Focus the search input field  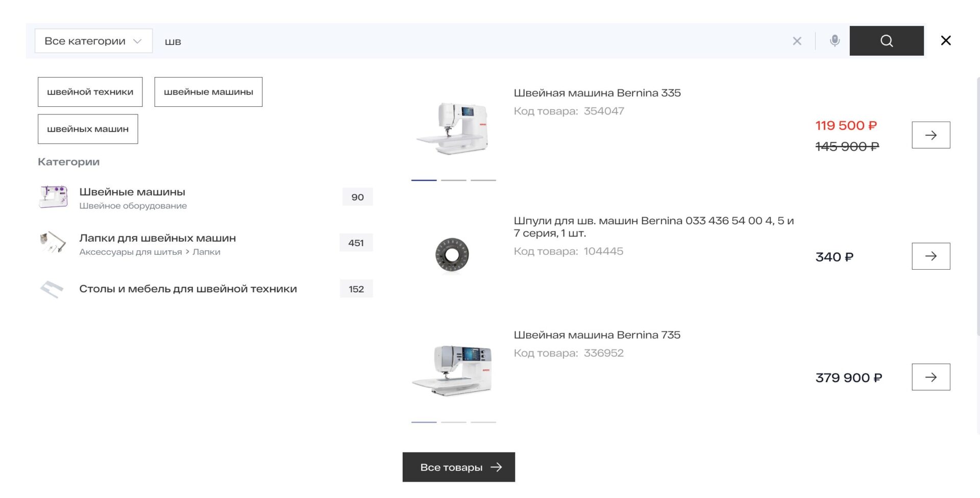pyautogui.click(x=459, y=41)
